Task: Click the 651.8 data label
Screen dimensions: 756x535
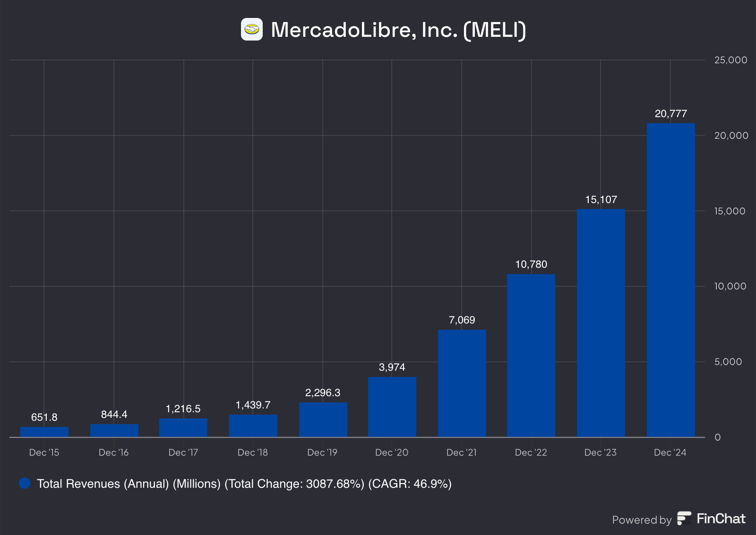Action: (44, 417)
